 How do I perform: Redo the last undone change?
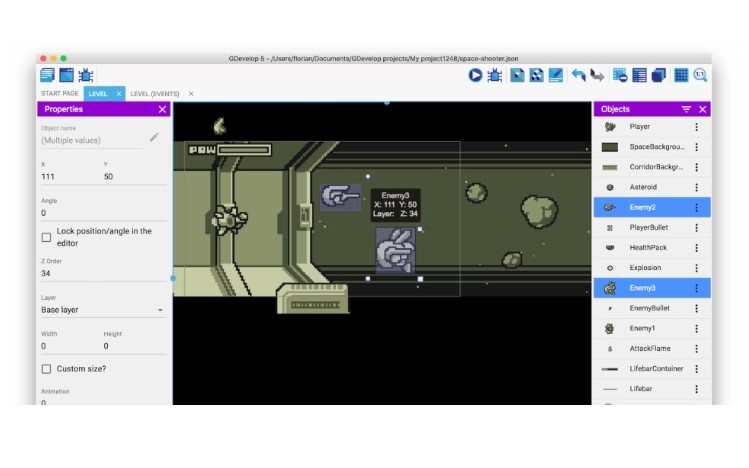(597, 75)
